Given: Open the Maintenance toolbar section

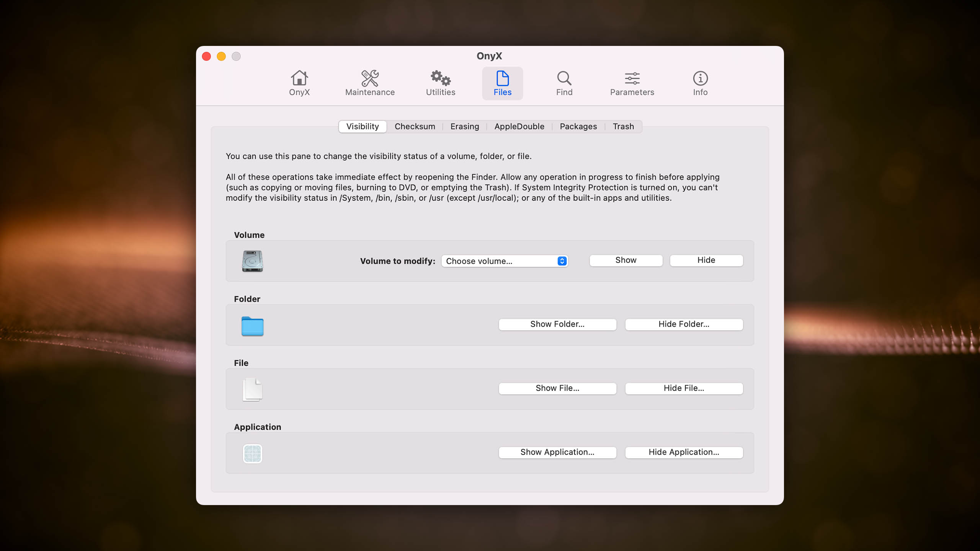Looking at the screenshot, I should coord(370,83).
